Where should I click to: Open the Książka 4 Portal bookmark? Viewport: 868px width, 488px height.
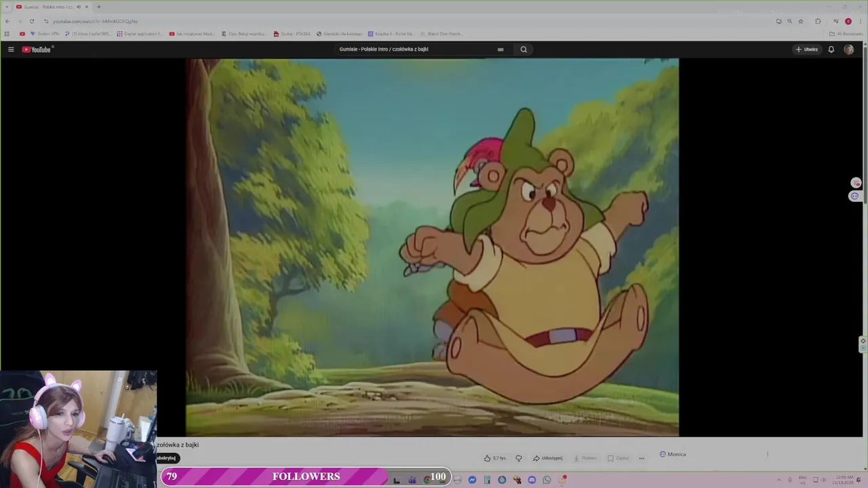391,34
